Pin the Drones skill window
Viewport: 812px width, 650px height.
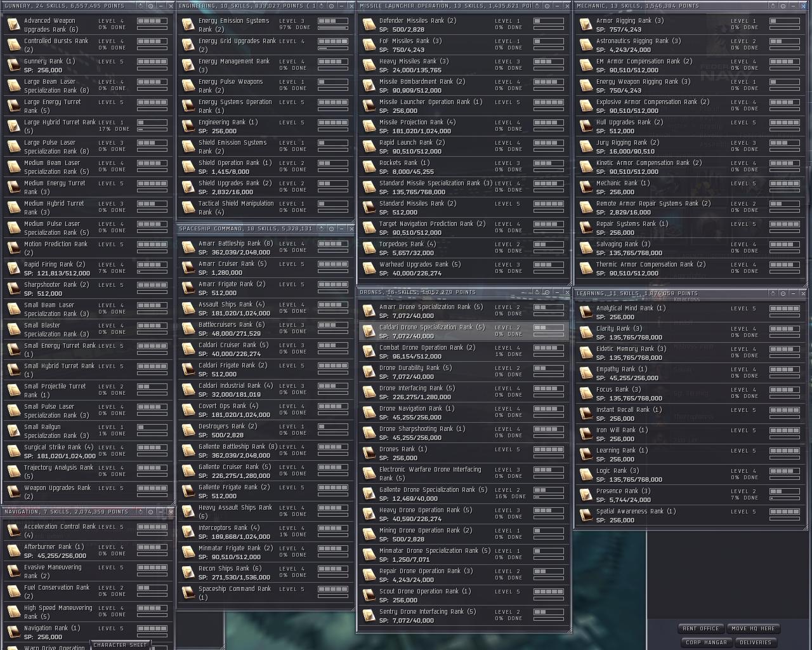pos(547,293)
